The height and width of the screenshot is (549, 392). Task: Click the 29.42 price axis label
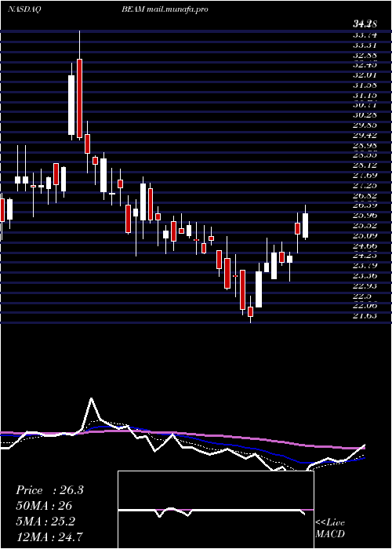pos(365,135)
